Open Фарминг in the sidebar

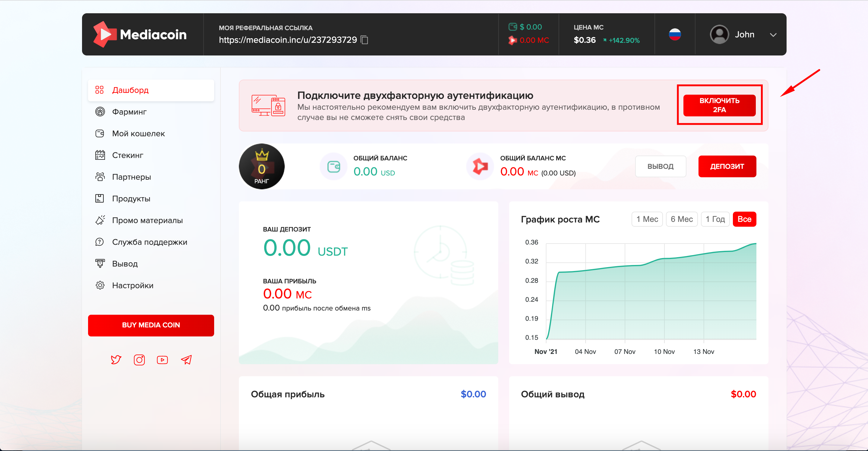point(129,112)
